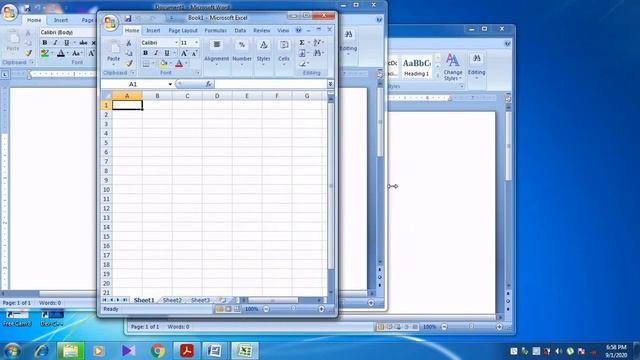Viewport: 640px width, 360px height.
Task: Click Insert Function fx button
Action: coord(208,84)
